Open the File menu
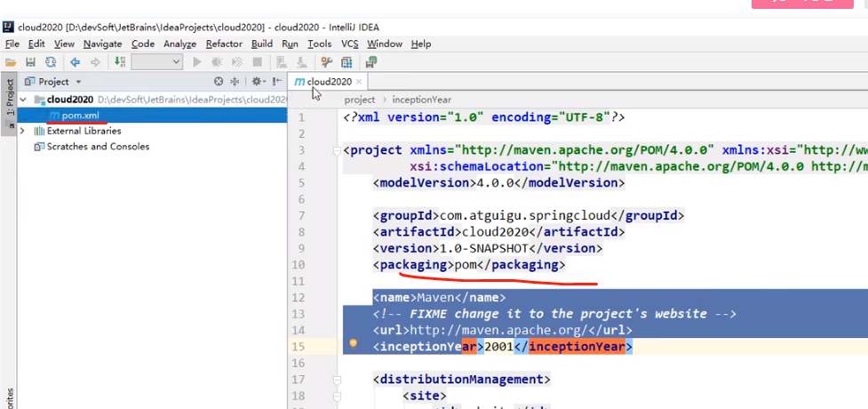This screenshot has width=868, height=409. [x=12, y=44]
